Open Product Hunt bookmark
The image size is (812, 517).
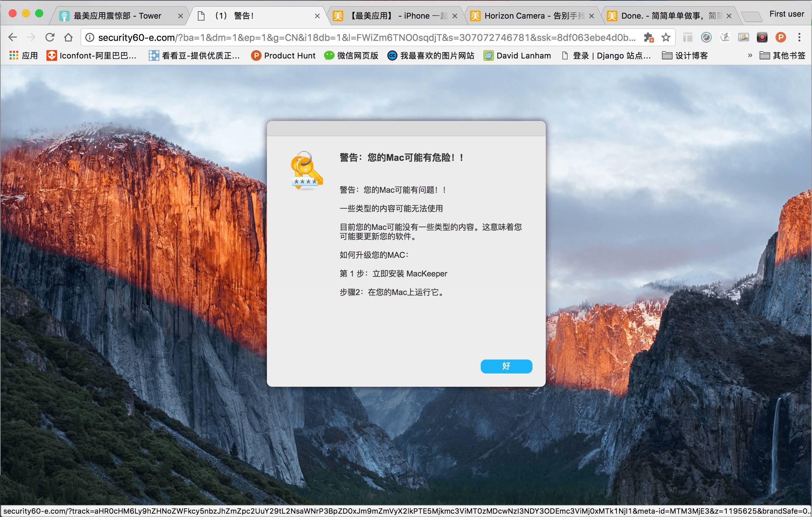[283, 55]
